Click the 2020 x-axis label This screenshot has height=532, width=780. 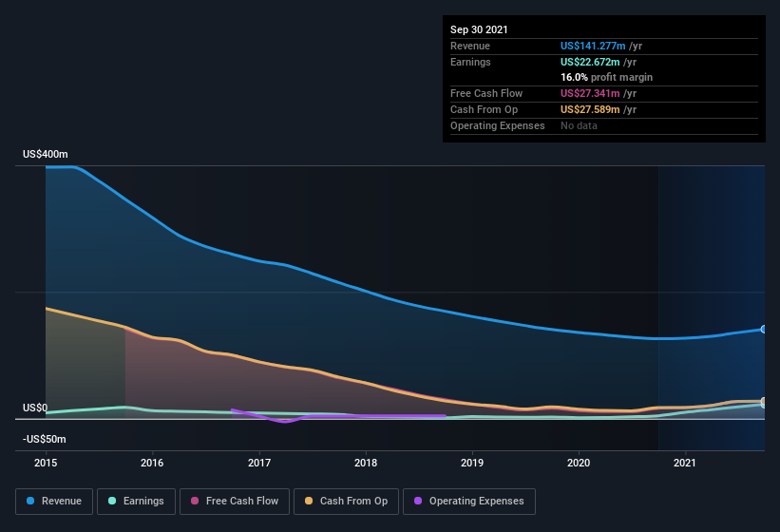pos(579,463)
